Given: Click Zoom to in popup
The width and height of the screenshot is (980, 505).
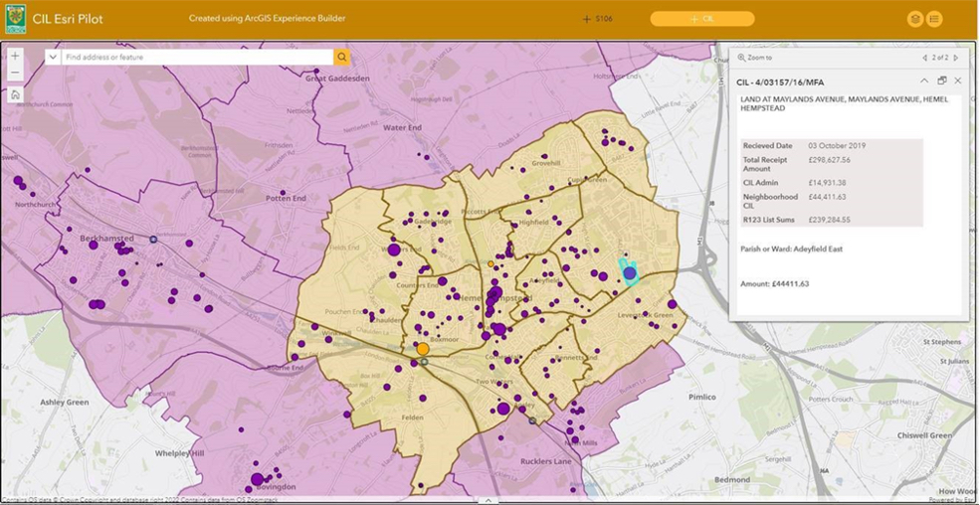Looking at the screenshot, I should pos(755,58).
